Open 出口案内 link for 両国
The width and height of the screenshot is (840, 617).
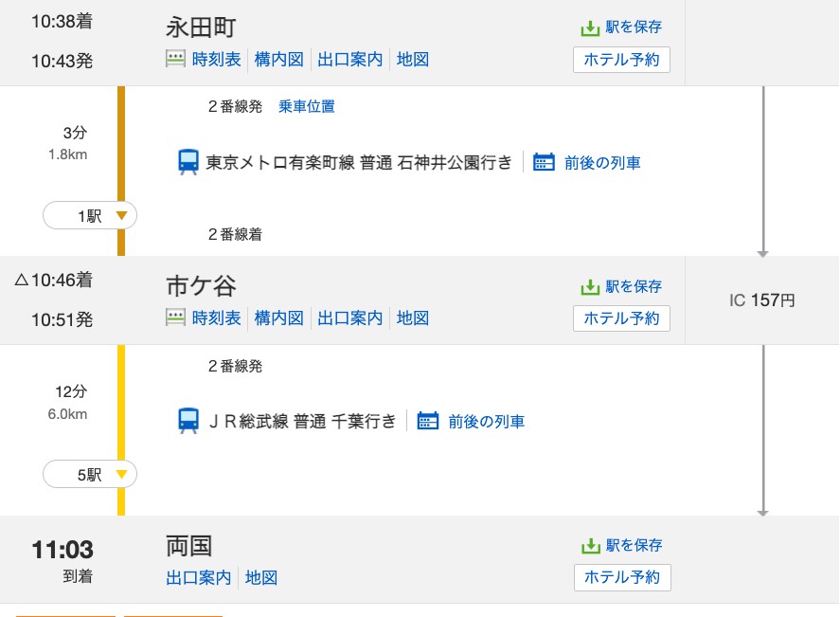198,577
